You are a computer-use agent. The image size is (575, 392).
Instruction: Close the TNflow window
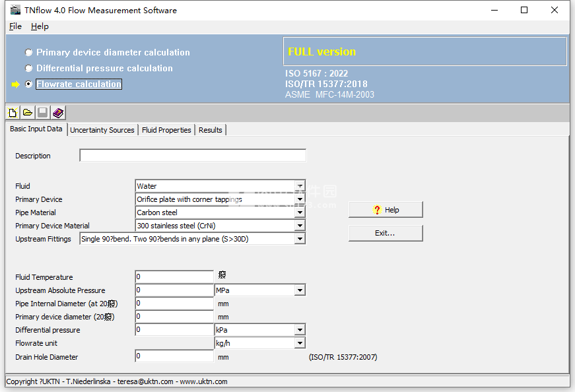click(555, 10)
